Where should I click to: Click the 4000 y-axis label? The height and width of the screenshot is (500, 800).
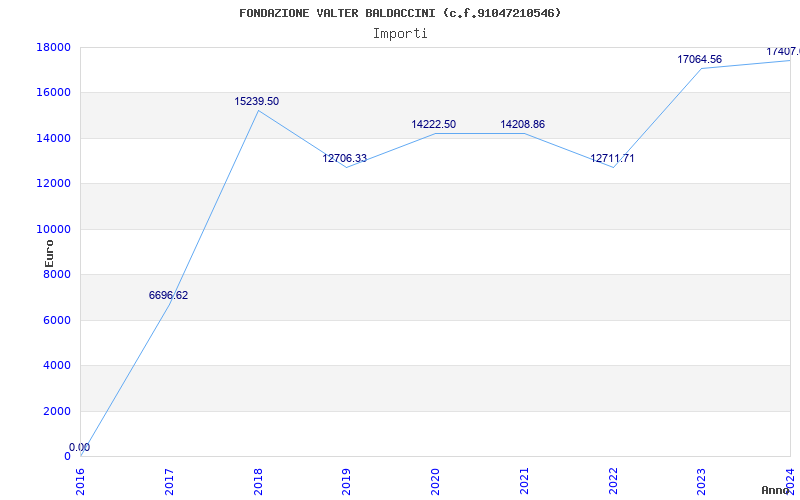(57, 366)
